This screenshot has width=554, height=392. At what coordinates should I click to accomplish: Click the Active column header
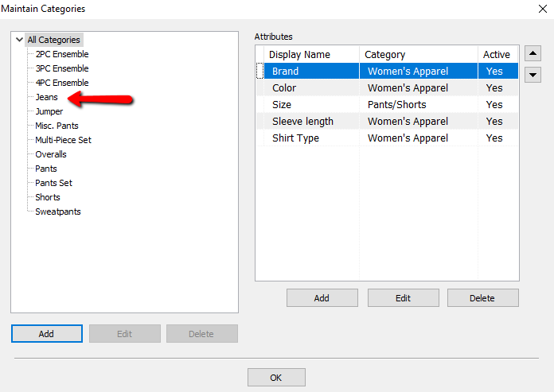498,54
